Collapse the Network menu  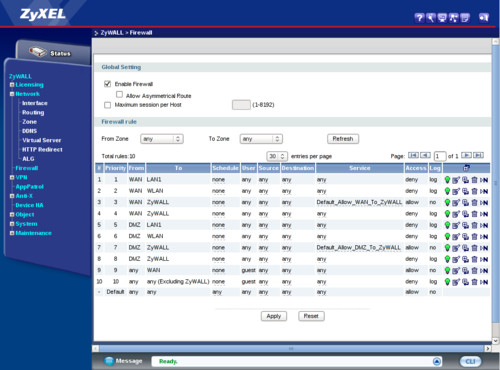pyautogui.click(x=12, y=94)
